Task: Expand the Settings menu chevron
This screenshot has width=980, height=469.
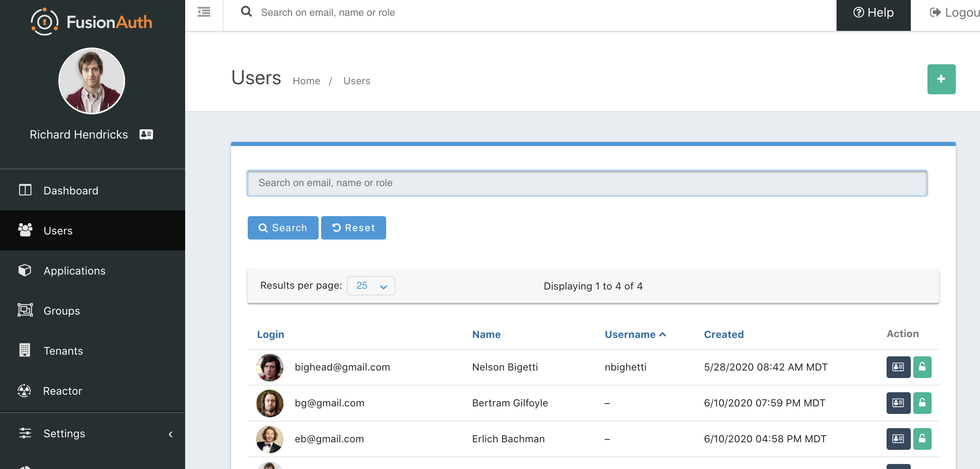Action: (x=171, y=434)
